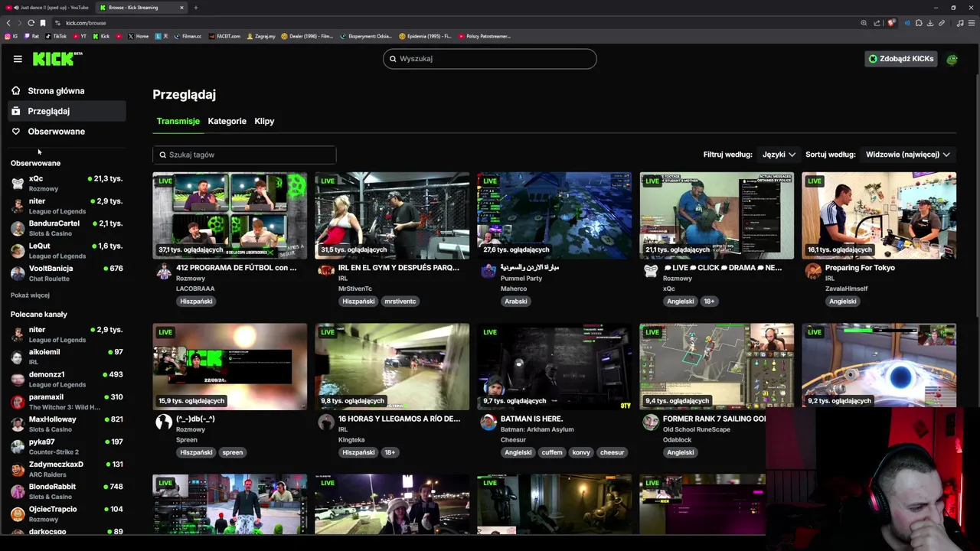Switch to the Transmisje tab
Image resolution: width=980 pixels, height=551 pixels.
178,121
